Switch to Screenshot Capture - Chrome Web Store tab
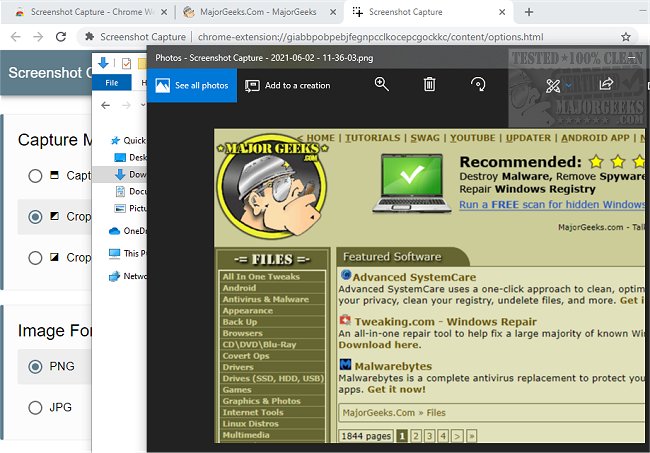 coord(89,12)
